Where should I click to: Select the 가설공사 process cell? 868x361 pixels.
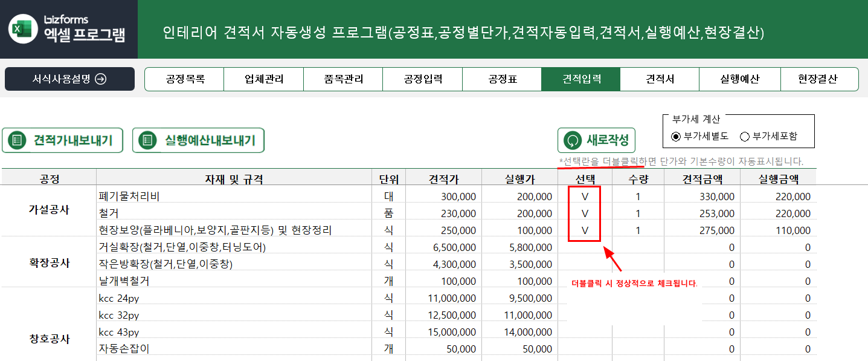pyautogui.click(x=49, y=210)
